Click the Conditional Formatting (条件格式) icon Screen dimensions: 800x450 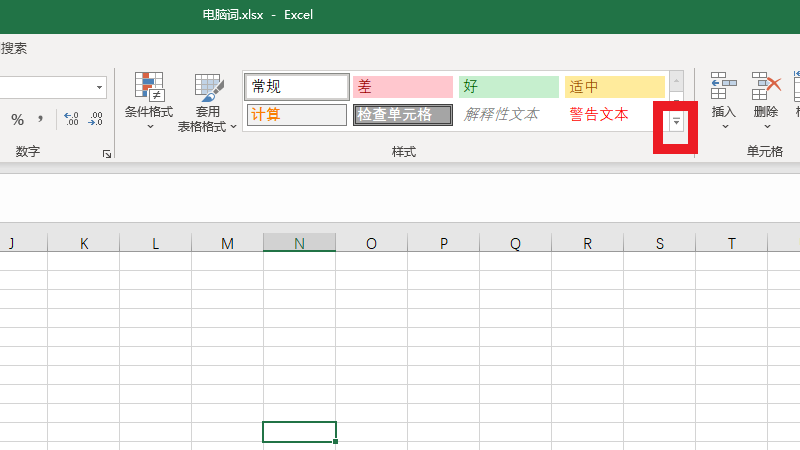[x=149, y=87]
